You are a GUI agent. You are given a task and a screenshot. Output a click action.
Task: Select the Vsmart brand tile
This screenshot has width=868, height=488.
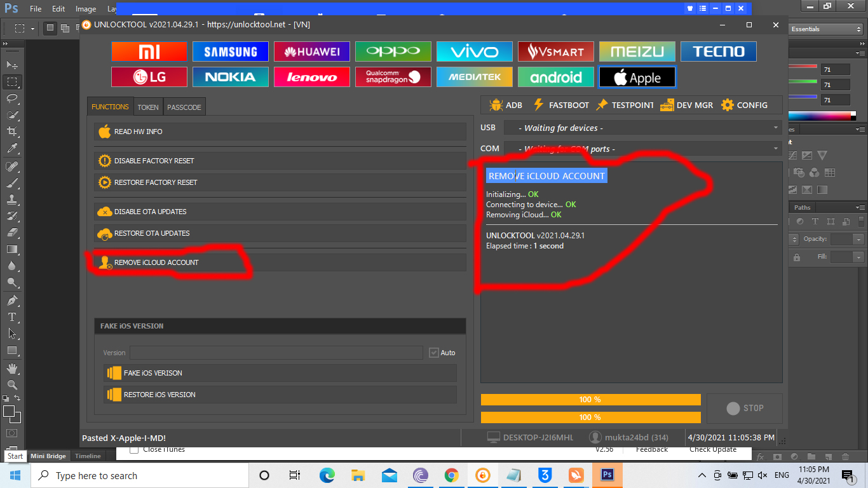556,51
